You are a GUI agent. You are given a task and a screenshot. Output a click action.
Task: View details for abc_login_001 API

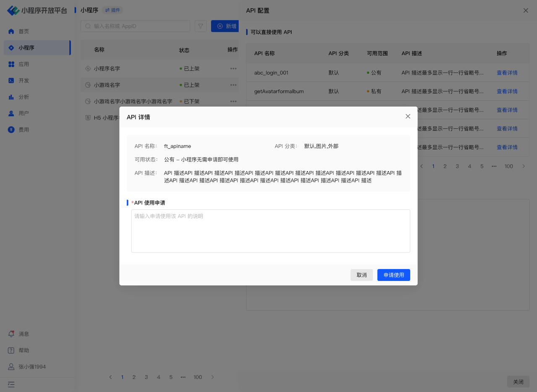click(x=507, y=73)
